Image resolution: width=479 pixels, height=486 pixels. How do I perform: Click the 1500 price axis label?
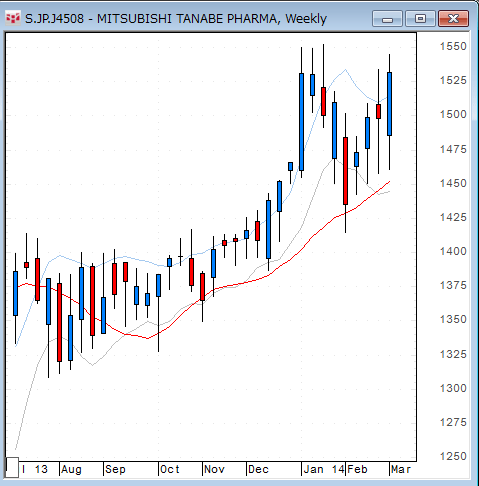[453, 115]
